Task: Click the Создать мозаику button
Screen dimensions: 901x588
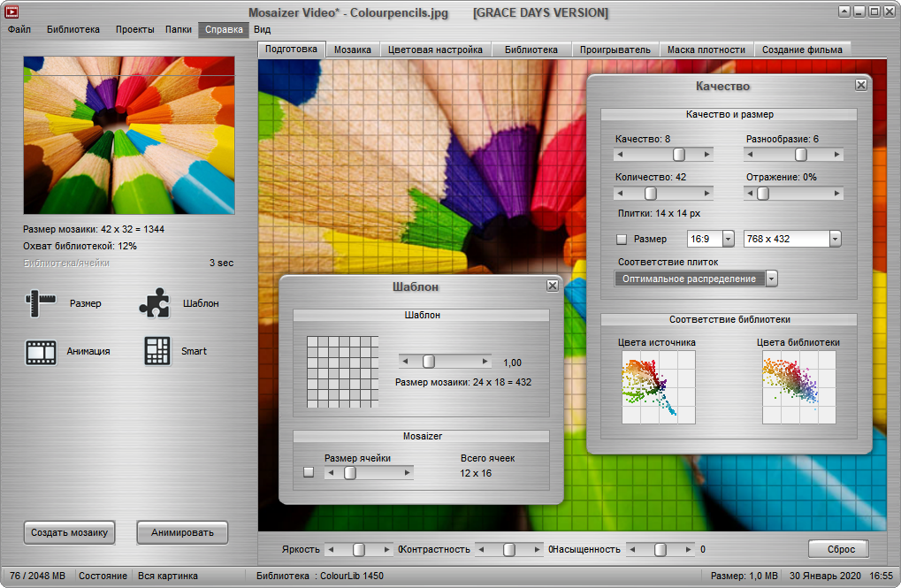Action: coord(70,533)
